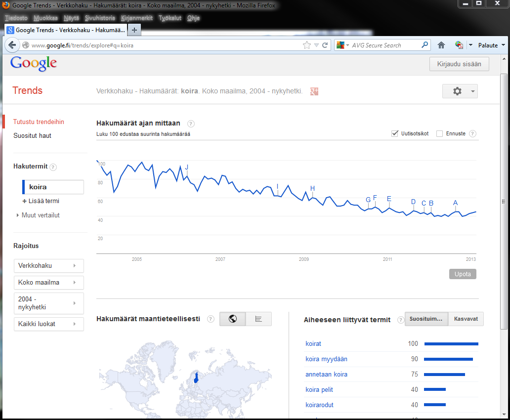510x420 pixels.
Task: Open the dropdown arrow beside the globe add-on
Action: pyautogui.click(x=470, y=45)
